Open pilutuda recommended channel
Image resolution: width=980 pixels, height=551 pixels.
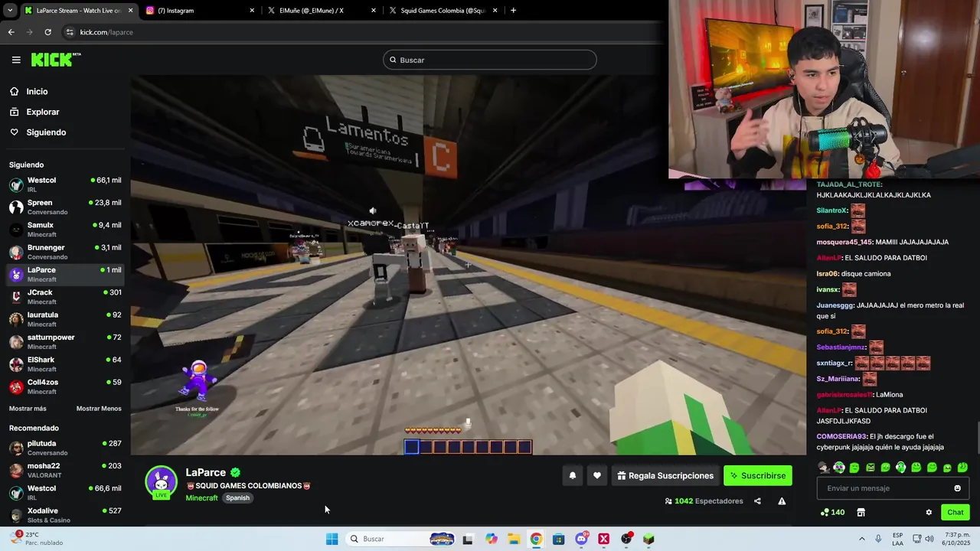(x=65, y=448)
